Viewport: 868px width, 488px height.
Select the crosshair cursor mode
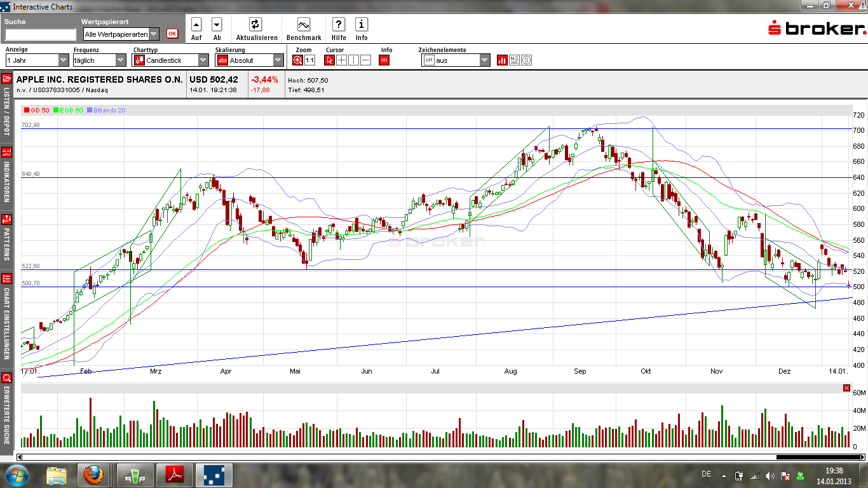tap(342, 60)
